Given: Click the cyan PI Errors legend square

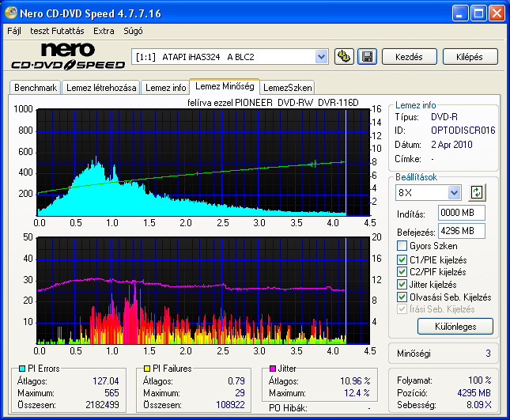Looking at the screenshot, I should [x=22, y=369].
